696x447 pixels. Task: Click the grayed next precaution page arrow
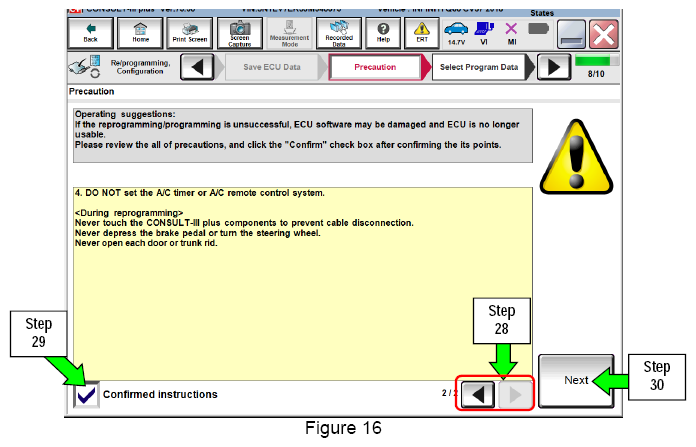point(514,394)
